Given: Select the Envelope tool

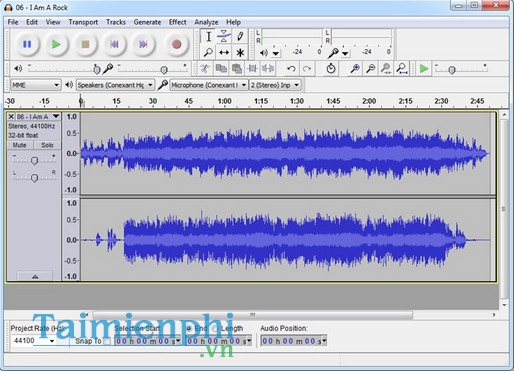Looking at the screenshot, I should 224,36.
